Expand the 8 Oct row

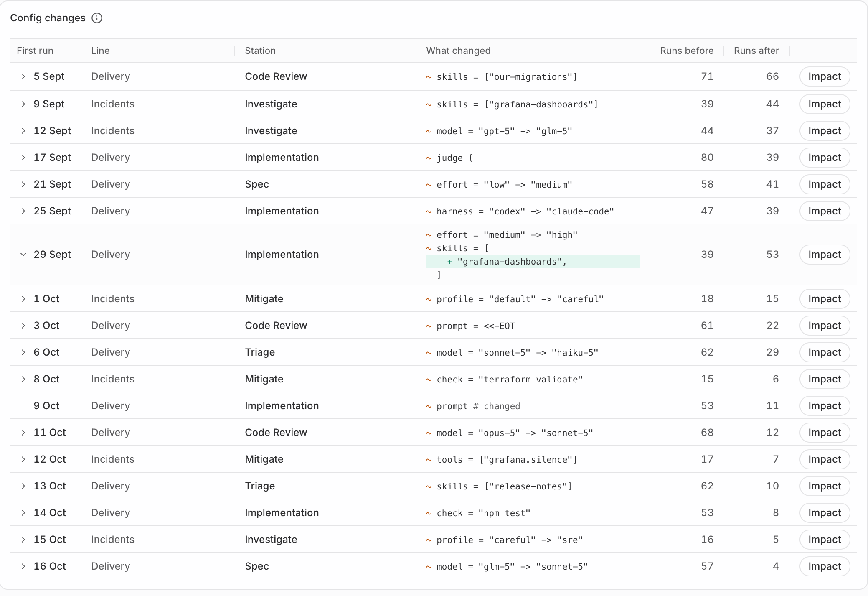point(23,379)
